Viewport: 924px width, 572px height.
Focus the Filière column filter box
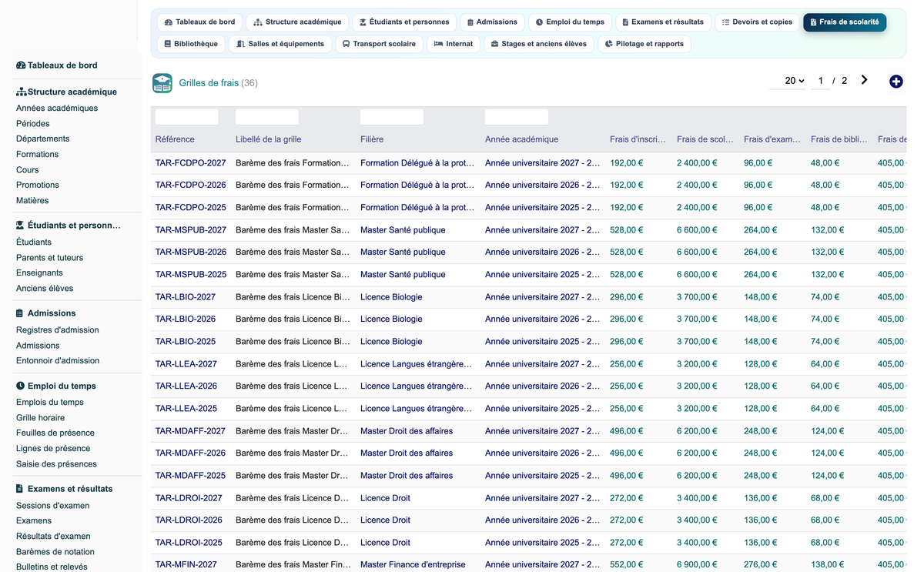point(392,117)
